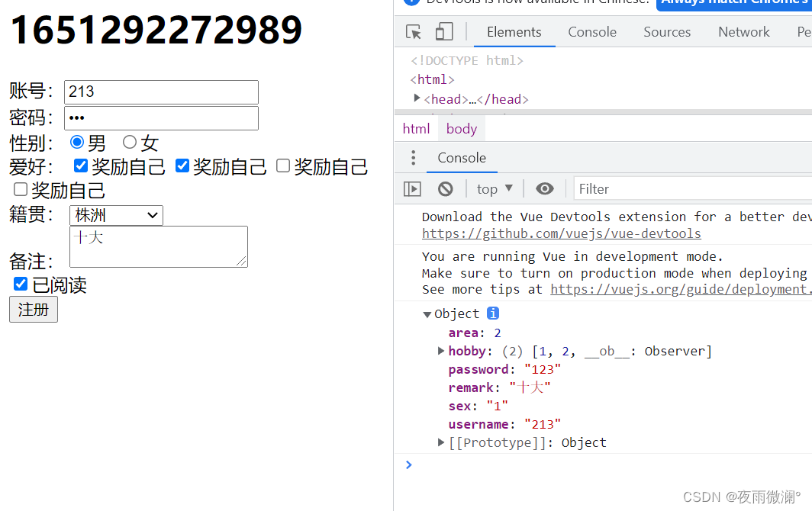
Task: Click the blue prompt chevron in the console
Action: click(408, 464)
